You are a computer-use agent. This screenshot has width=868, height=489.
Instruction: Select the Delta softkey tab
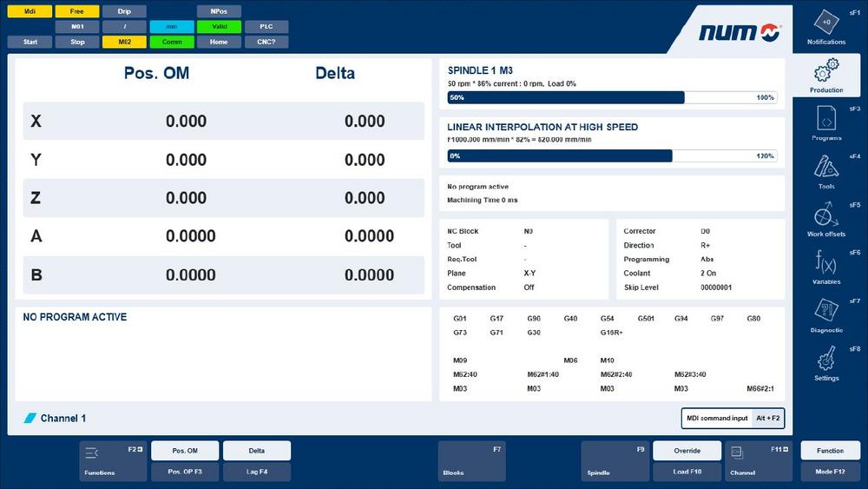click(257, 451)
